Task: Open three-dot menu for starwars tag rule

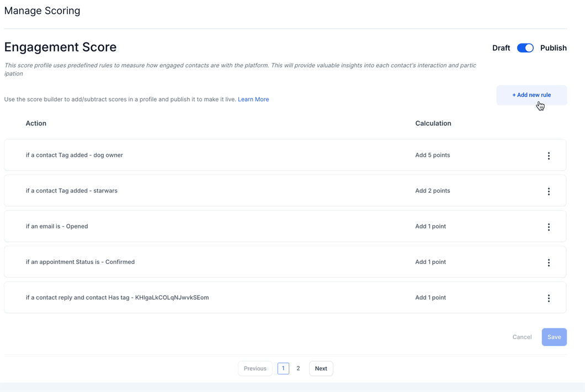Action: [x=549, y=192]
